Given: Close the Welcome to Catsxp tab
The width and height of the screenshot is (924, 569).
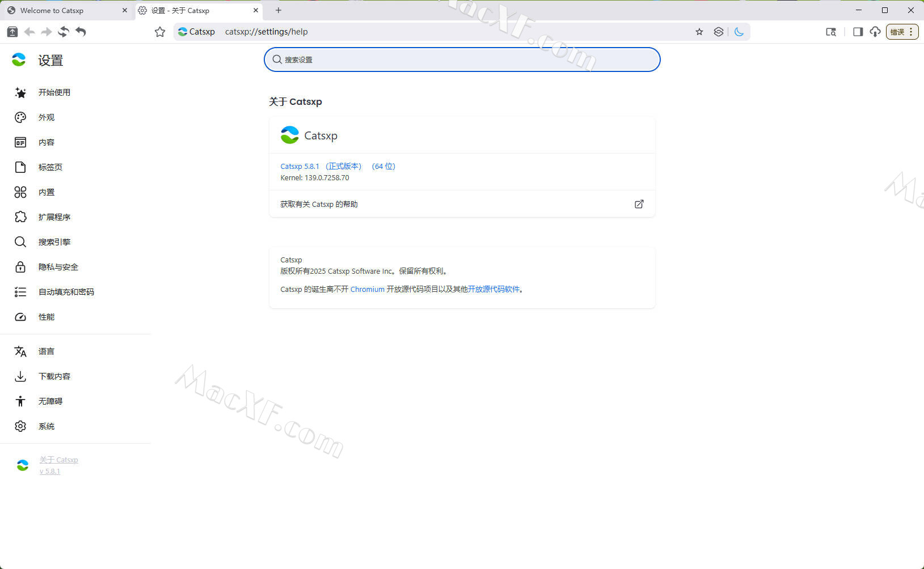Looking at the screenshot, I should [125, 10].
